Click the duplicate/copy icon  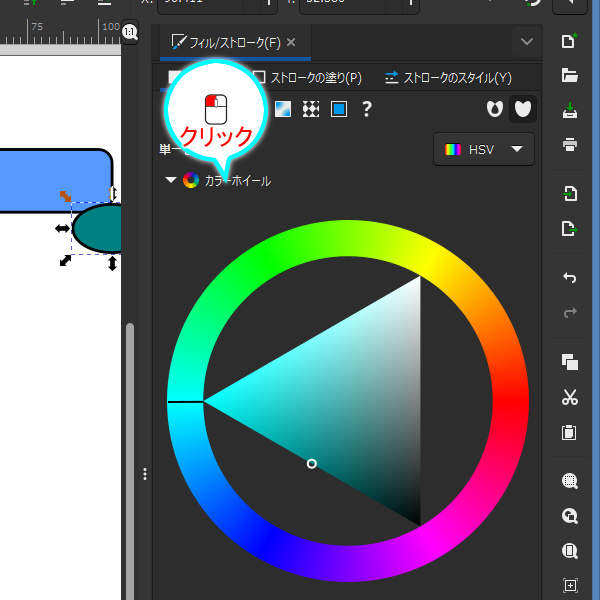point(569,362)
